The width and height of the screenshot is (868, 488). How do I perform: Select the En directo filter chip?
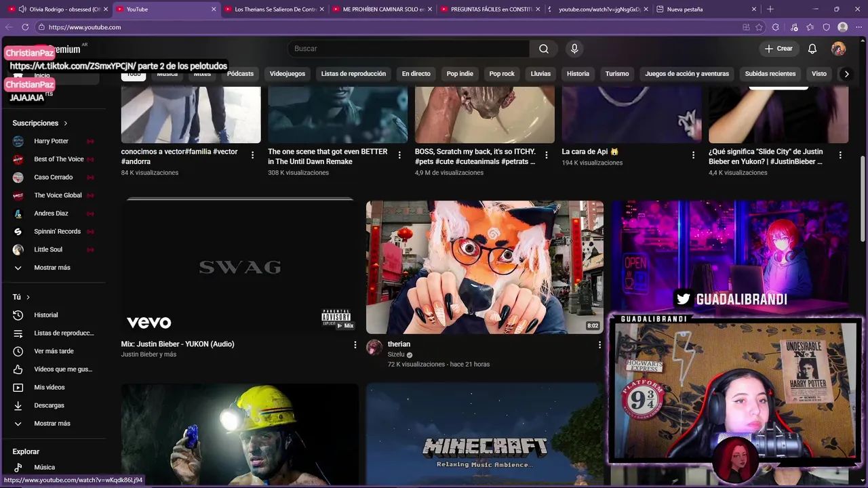pyautogui.click(x=416, y=74)
